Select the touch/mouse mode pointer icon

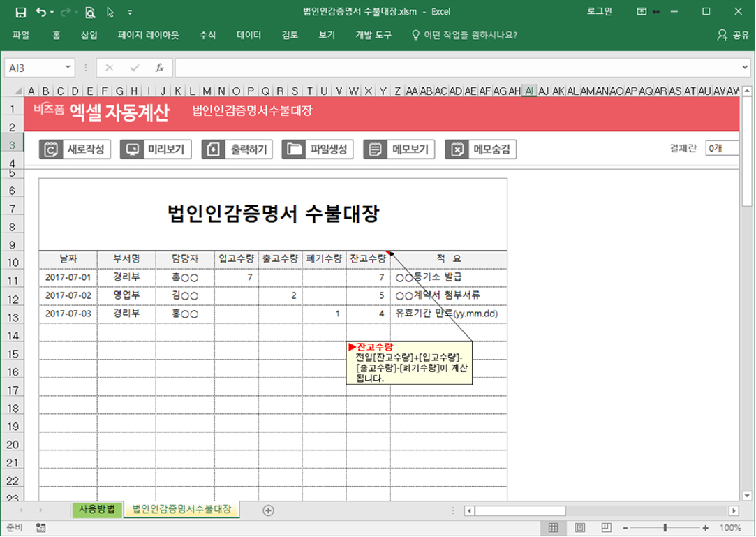point(110,12)
